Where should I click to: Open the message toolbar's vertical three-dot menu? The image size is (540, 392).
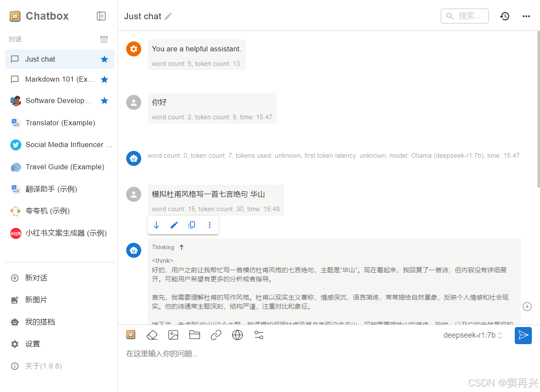(210, 225)
